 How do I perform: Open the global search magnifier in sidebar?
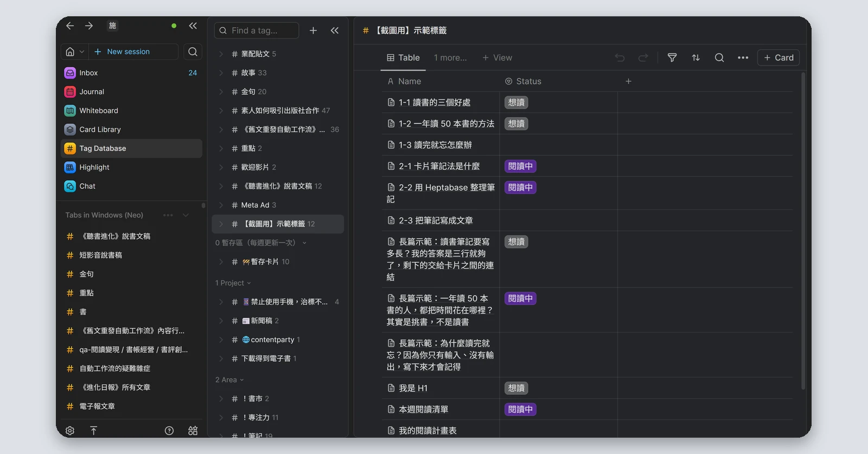click(x=193, y=52)
